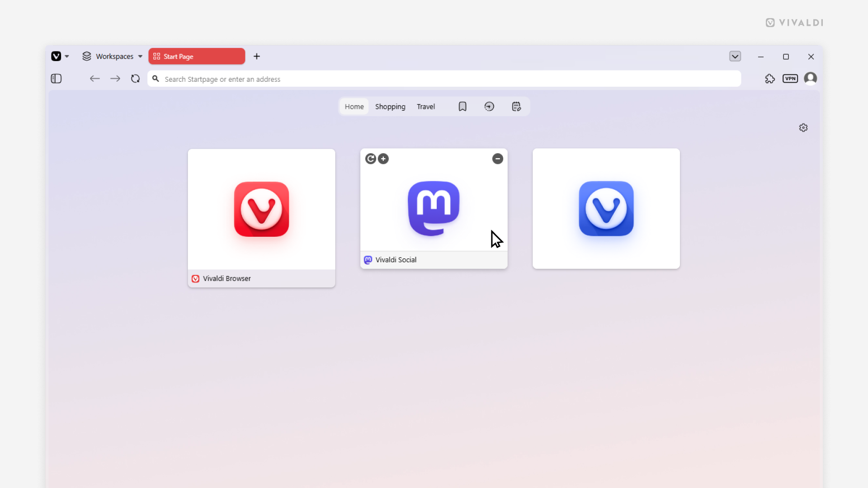
Task: Open a new tab with plus button
Action: 257,56
